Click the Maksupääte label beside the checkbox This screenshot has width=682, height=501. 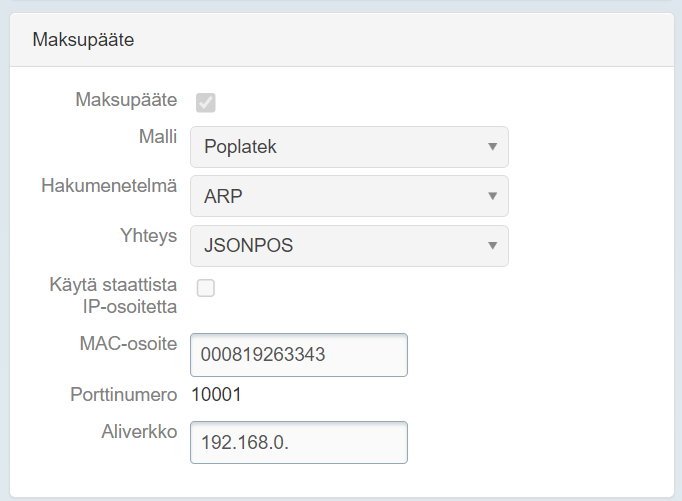pyautogui.click(x=126, y=99)
